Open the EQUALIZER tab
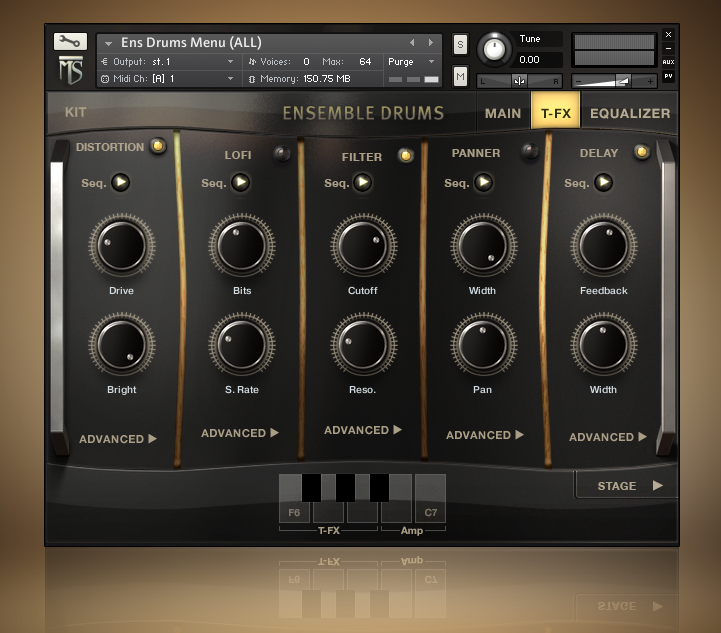 point(629,113)
